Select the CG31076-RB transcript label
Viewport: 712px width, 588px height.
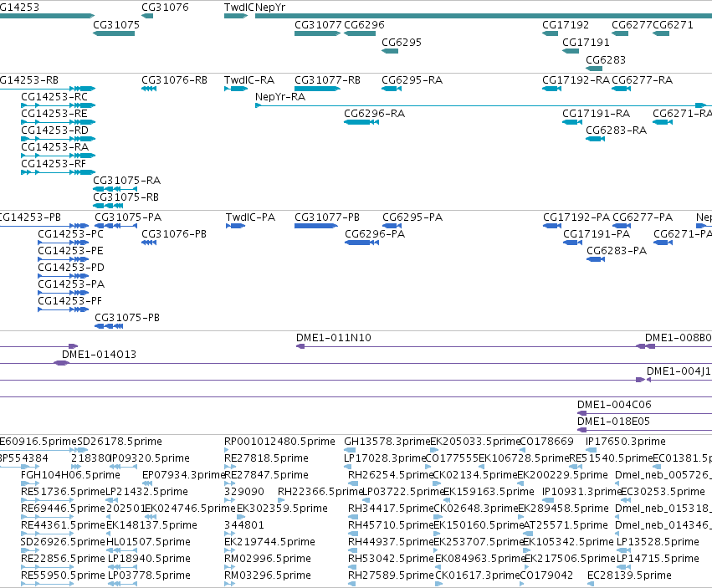tap(174, 80)
